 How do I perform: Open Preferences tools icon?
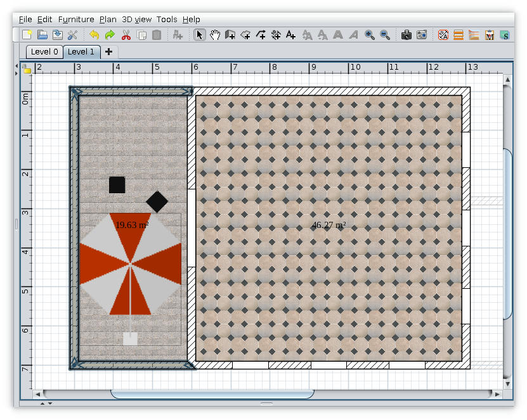[x=73, y=35]
